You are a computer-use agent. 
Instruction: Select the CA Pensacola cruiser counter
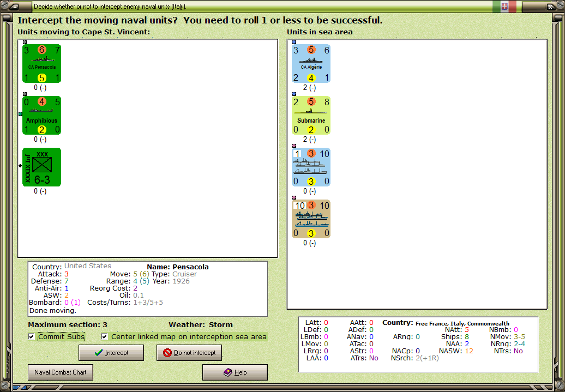coord(42,63)
